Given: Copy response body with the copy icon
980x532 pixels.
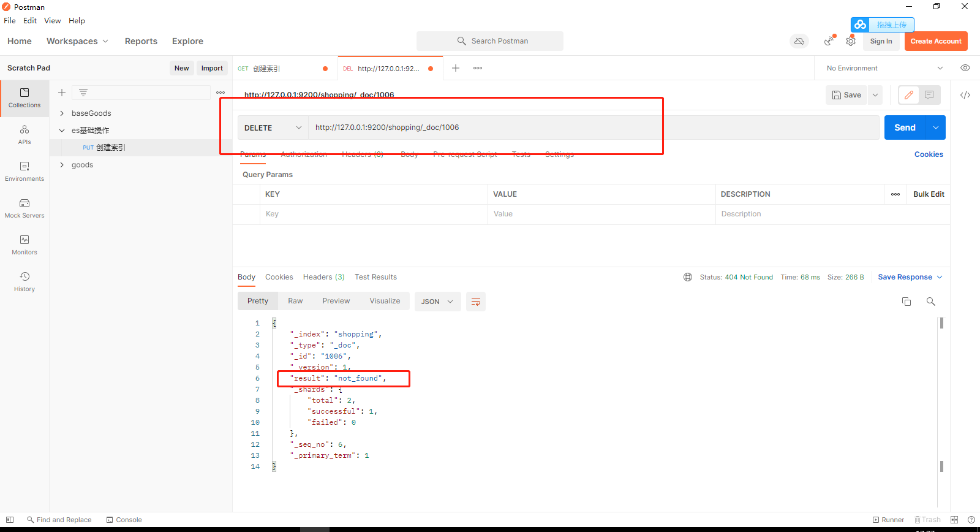Looking at the screenshot, I should point(907,302).
